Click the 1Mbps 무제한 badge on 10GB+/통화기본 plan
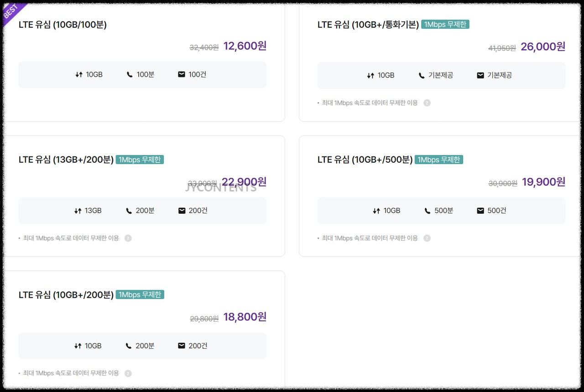This screenshot has width=584, height=392. (x=445, y=24)
